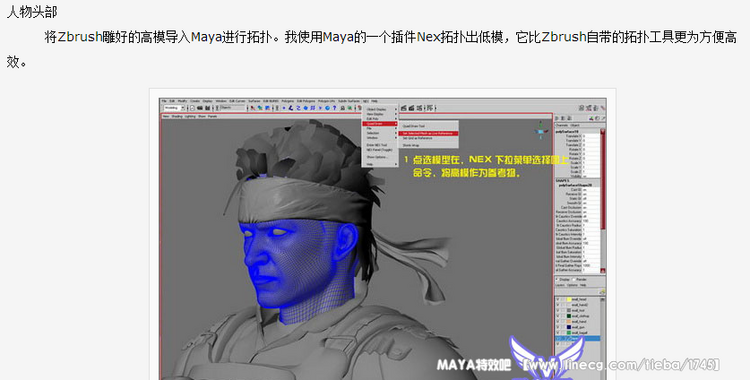The width and height of the screenshot is (750, 380).
Task: Click the new scene icon beside Modeling dropdown
Action: point(192,108)
